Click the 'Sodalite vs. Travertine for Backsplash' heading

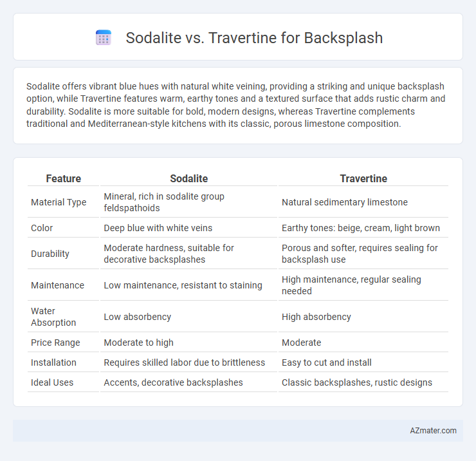coord(254,38)
